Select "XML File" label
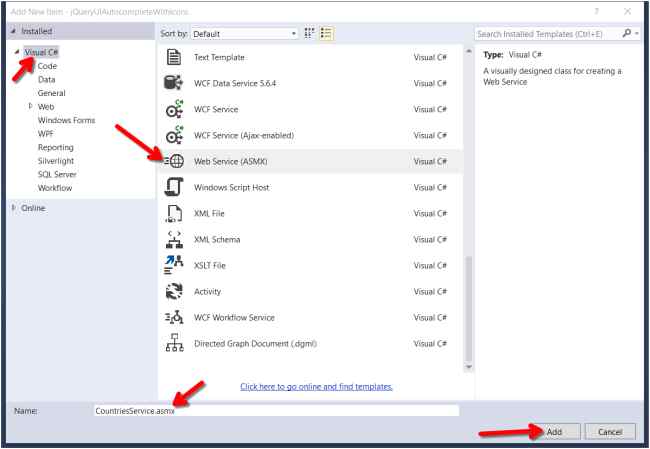Viewport: 650px width, 449px height. 209,213
